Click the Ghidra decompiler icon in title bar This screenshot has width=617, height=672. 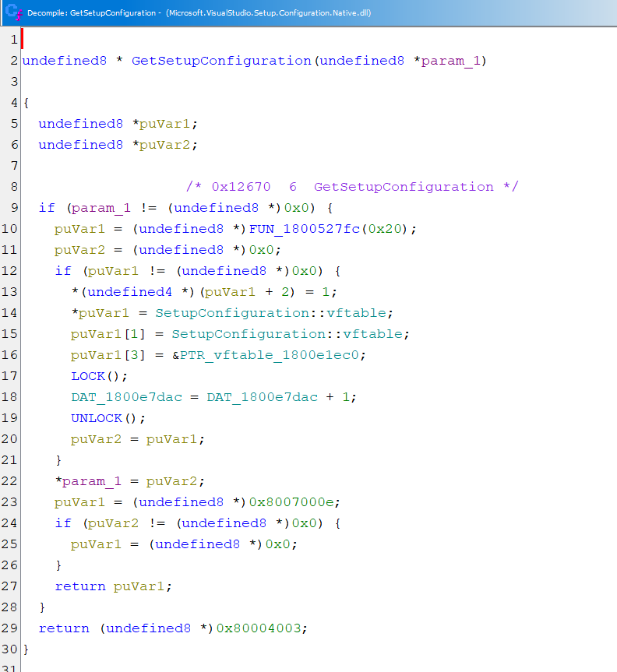[x=14, y=12]
